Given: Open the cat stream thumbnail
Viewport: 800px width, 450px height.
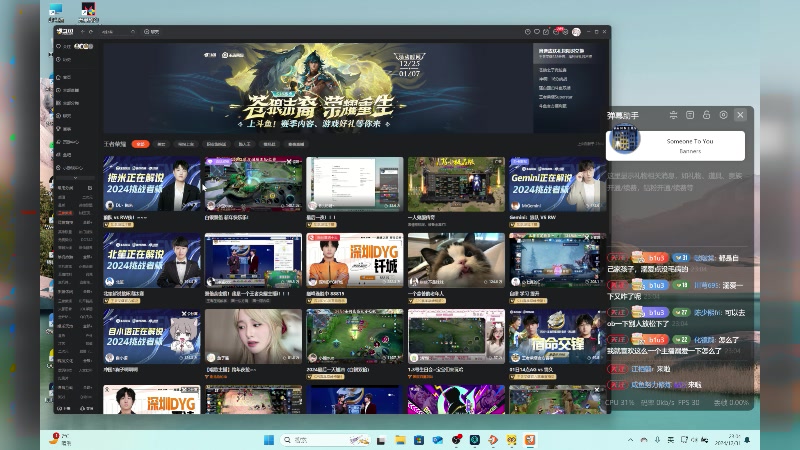Looking at the screenshot, I should pyautogui.click(x=456, y=260).
